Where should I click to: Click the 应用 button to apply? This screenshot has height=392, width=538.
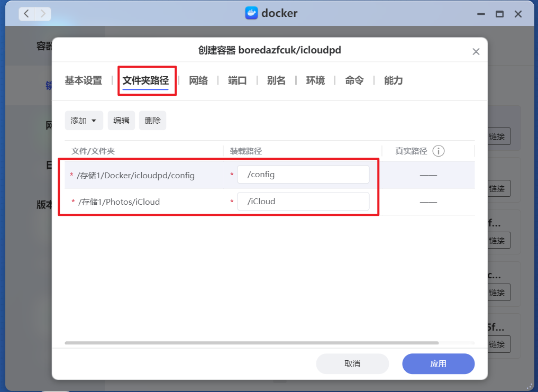click(438, 363)
